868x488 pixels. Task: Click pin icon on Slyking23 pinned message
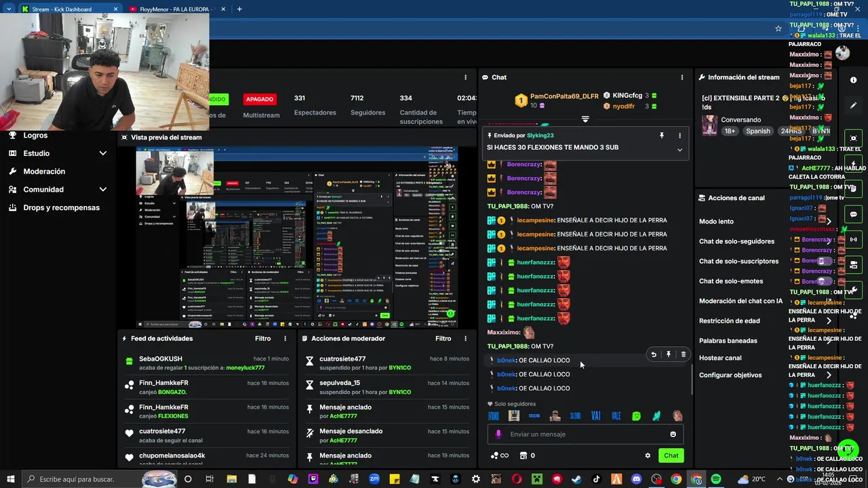click(x=662, y=136)
